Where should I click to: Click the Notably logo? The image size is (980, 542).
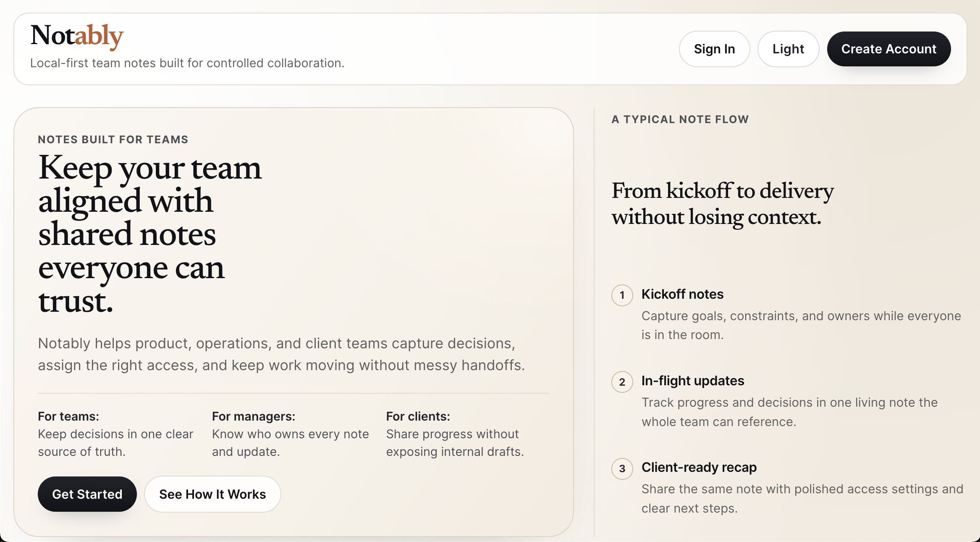(x=77, y=36)
